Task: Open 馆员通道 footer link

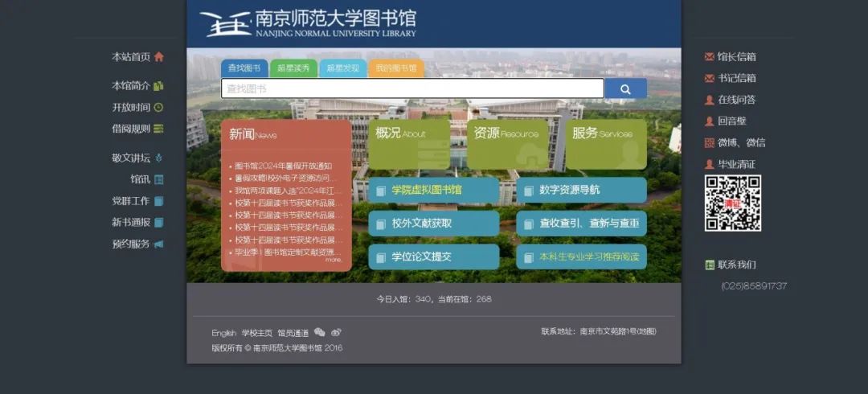Action: pos(293,333)
